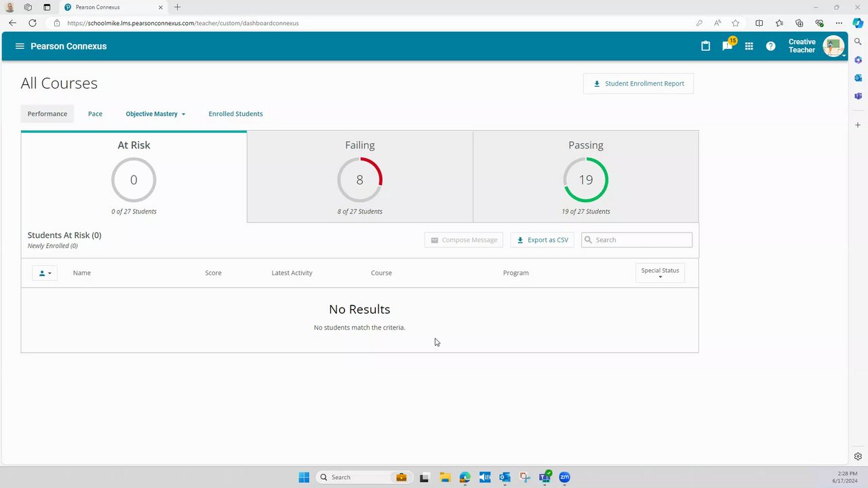The image size is (868, 488).
Task: Click the Compose Message button
Action: (x=464, y=240)
